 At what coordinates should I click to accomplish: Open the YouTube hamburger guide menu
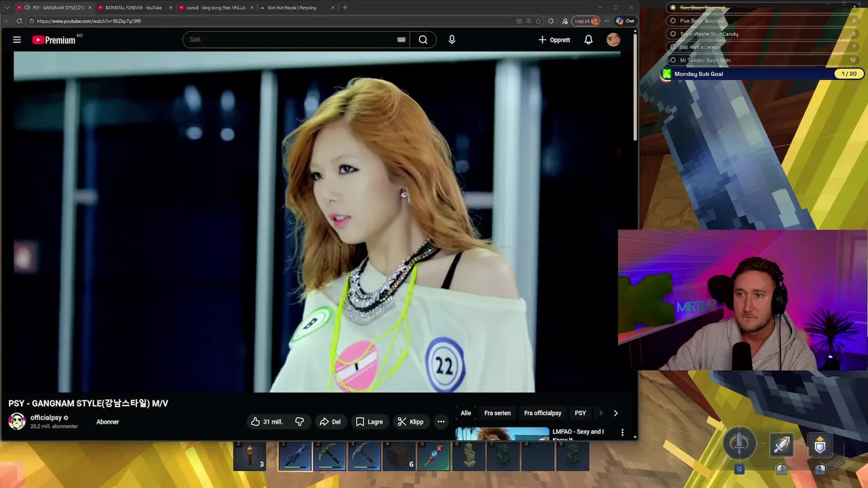(x=17, y=40)
